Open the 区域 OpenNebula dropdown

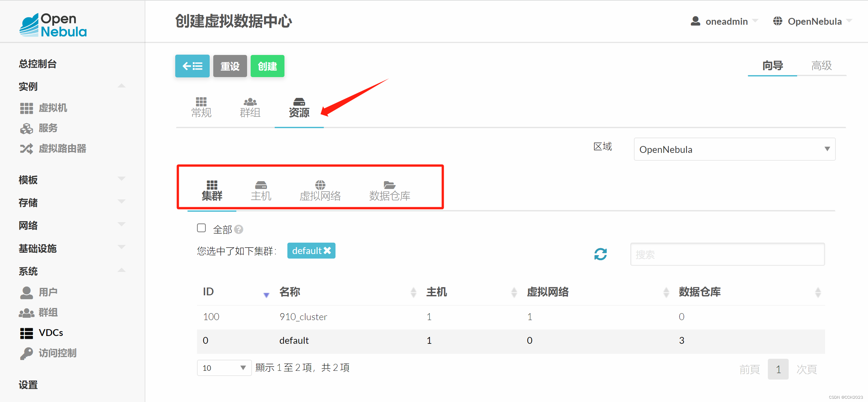(734, 149)
